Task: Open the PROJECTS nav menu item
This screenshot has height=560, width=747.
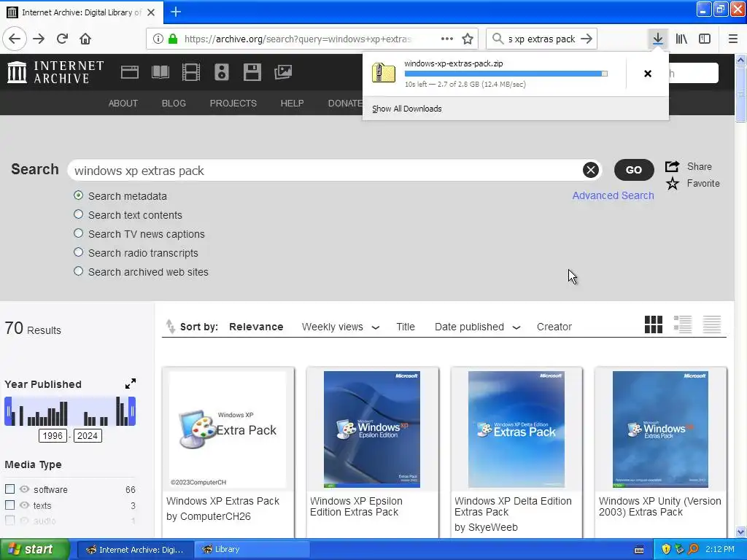Action: [x=233, y=104]
